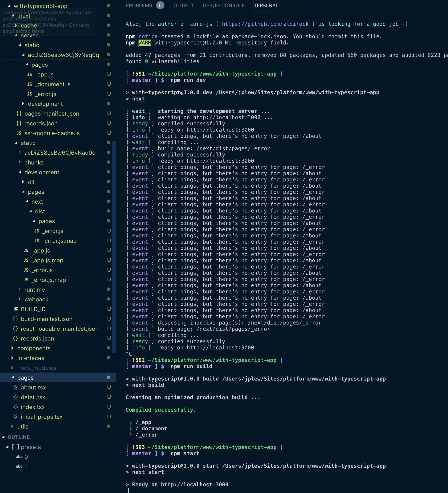Image resolution: width=448 pixels, height=493 pixels.
Task: Switch to the OUTPUT tab
Action: [x=183, y=5]
